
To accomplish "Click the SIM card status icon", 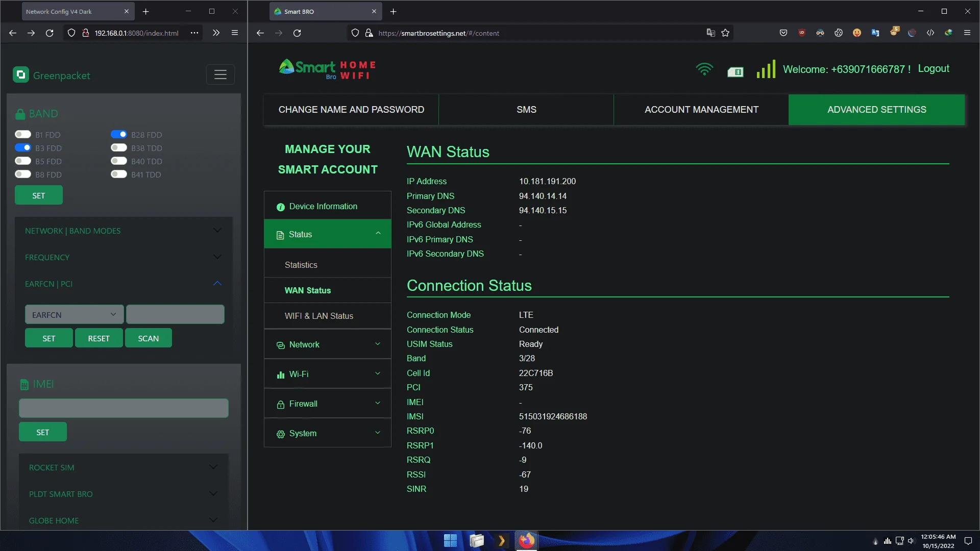I will click(735, 72).
